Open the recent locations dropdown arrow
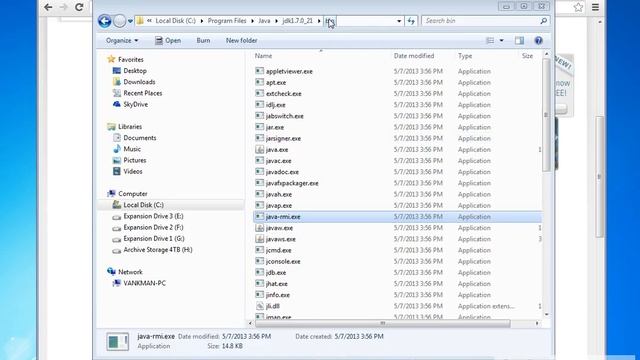 pyautogui.click(x=130, y=21)
